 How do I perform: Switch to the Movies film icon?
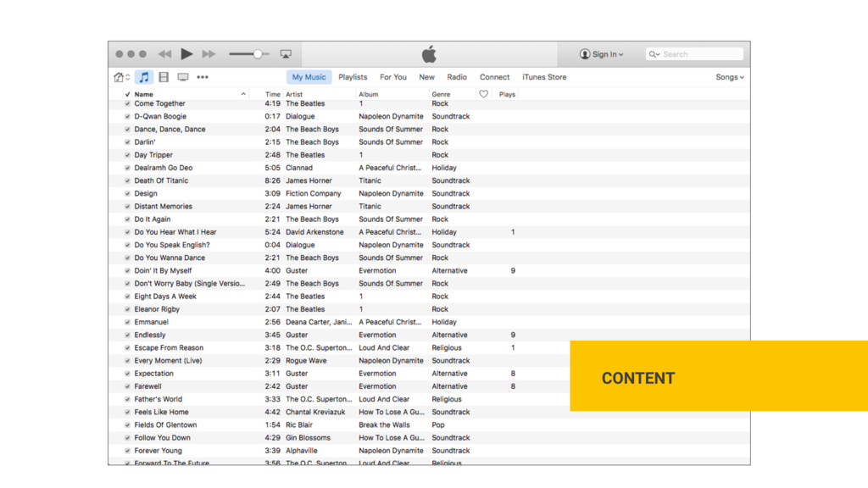pos(164,77)
